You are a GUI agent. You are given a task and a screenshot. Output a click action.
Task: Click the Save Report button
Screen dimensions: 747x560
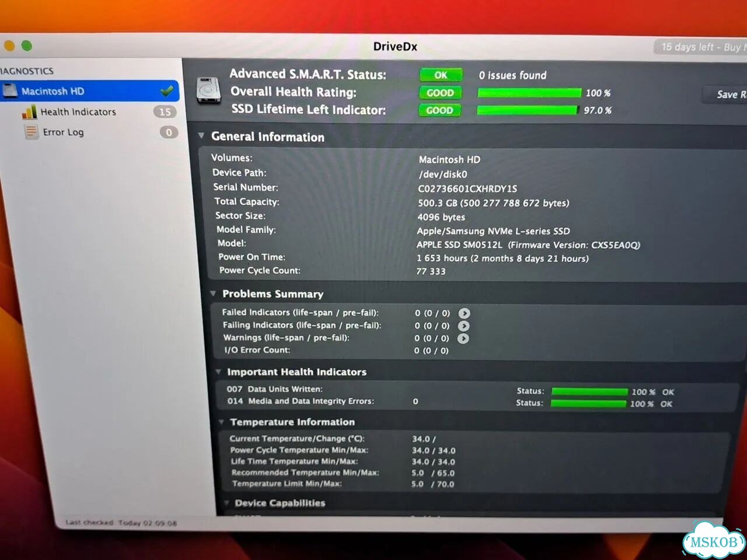click(725, 94)
